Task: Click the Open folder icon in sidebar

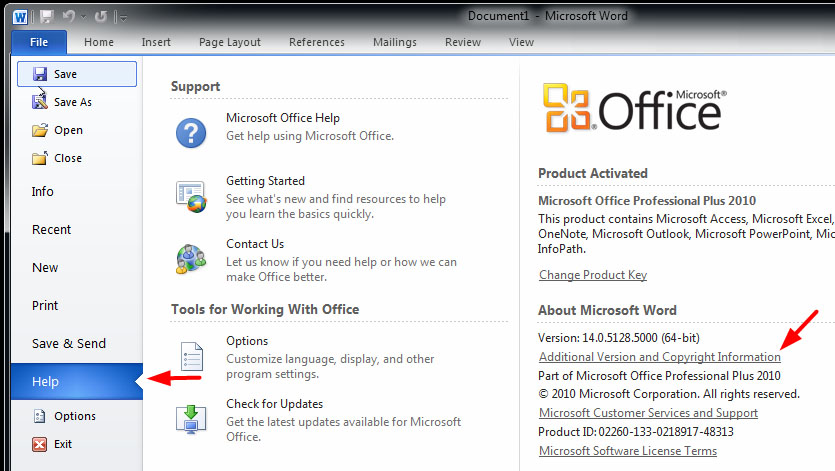Action: [x=40, y=130]
